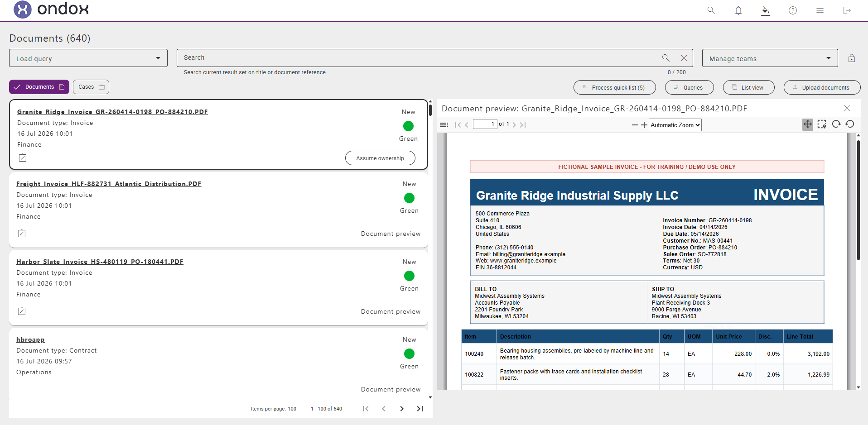Open the global search magnifier icon
The height and width of the screenshot is (425, 868).
click(x=711, y=10)
